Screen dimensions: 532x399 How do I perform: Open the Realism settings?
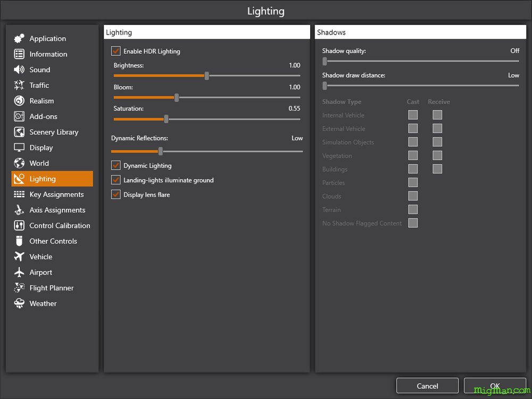(x=52, y=101)
